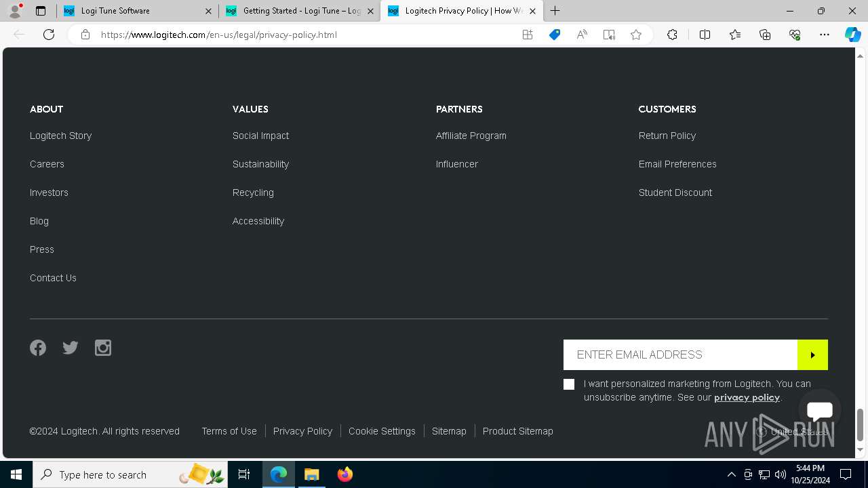Image resolution: width=868 pixels, height=488 pixels.
Task: Open the Press link
Action: [x=42, y=249]
